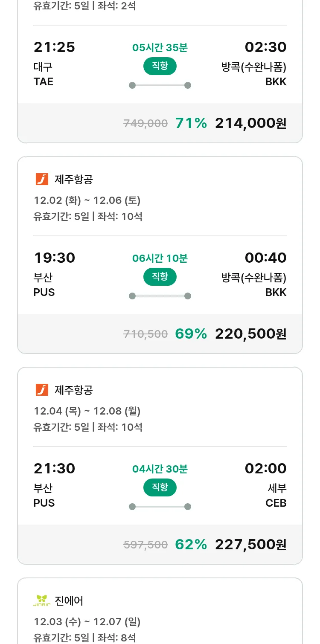
Task: Tap the 69% discount label
Action: point(191,334)
